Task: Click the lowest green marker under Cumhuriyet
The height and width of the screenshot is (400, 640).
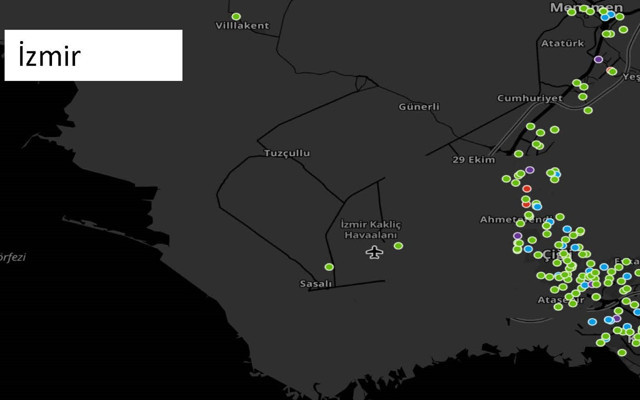Action: [588, 110]
